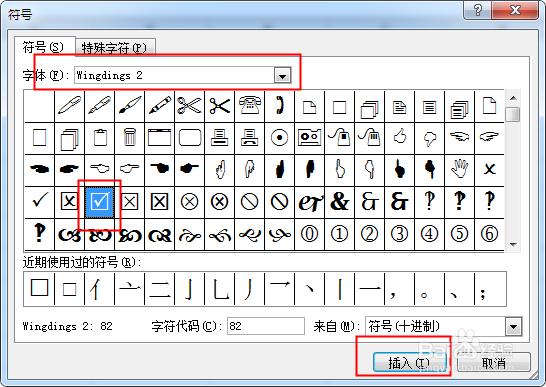Select the thin circled X symbol
Viewport: 546px width, 387px height.
pyautogui.click(x=190, y=202)
